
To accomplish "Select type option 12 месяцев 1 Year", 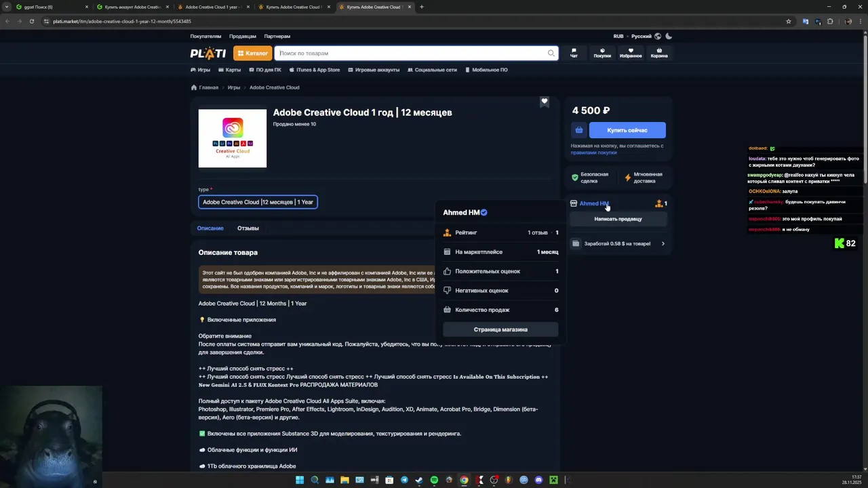I will pyautogui.click(x=258, y=202).
